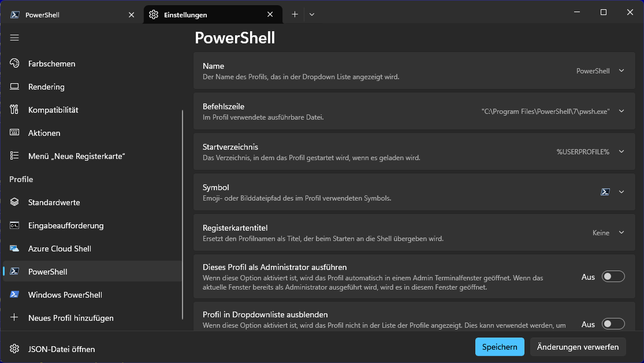Open Menü „Neue Registerkarte“ settings
Viewport: 644px width, 363px height.
tap(92, 156)
